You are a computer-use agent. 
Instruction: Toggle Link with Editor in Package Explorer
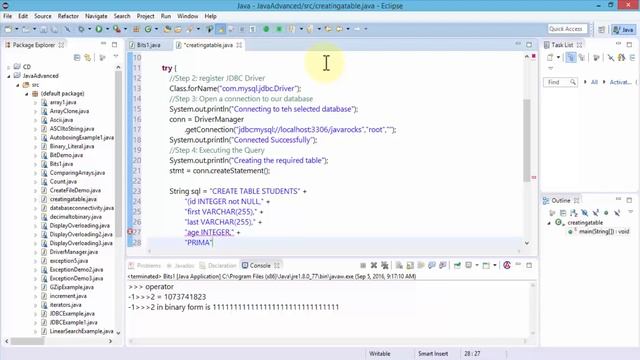(x=88, y=58)
